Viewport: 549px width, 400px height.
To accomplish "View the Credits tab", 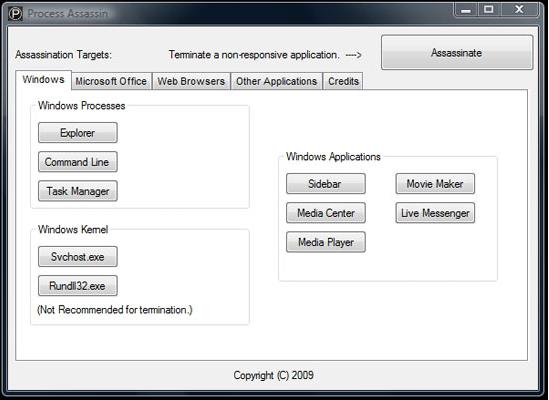I will click(x=343, y=81).
